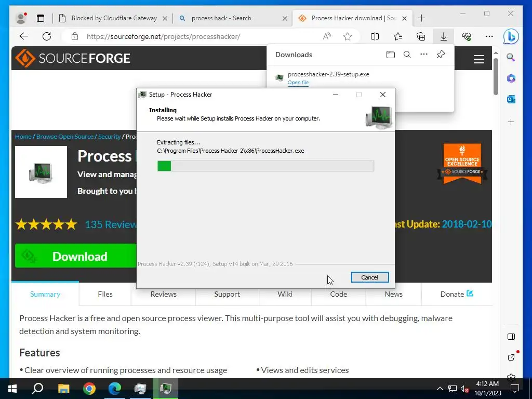Open more options in Downloads panel
532x399 pixels.
point(424,54)
